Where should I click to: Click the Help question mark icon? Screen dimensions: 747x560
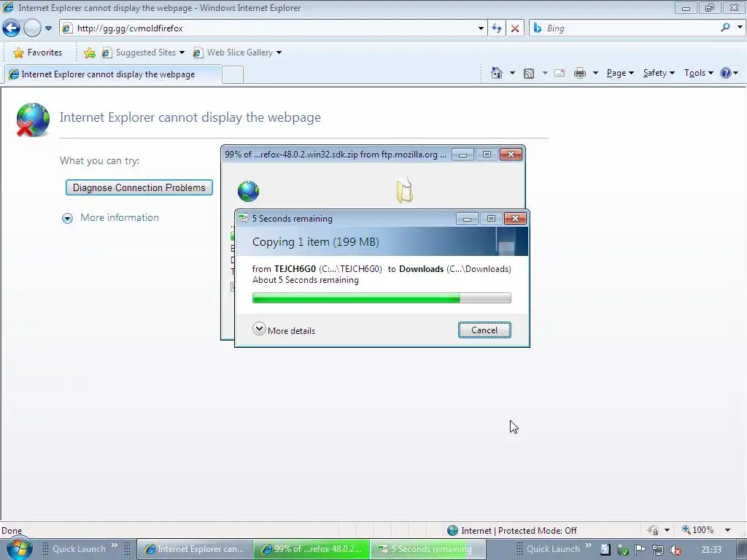click(x=726, y=73)
